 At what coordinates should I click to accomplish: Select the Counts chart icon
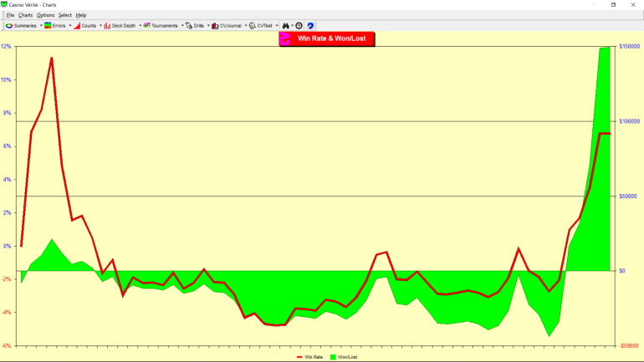click(x=77, y=26)
